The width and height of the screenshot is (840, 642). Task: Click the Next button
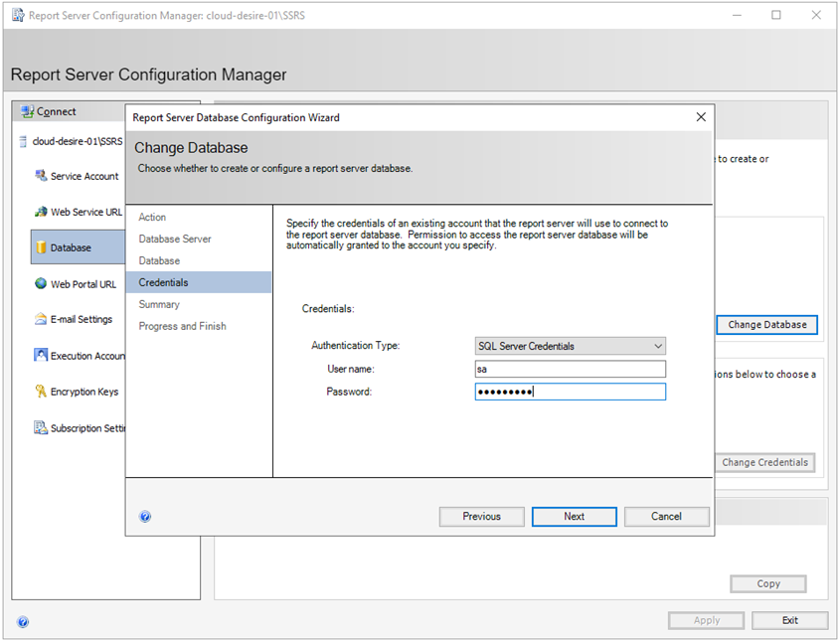(x=574, y=516)
